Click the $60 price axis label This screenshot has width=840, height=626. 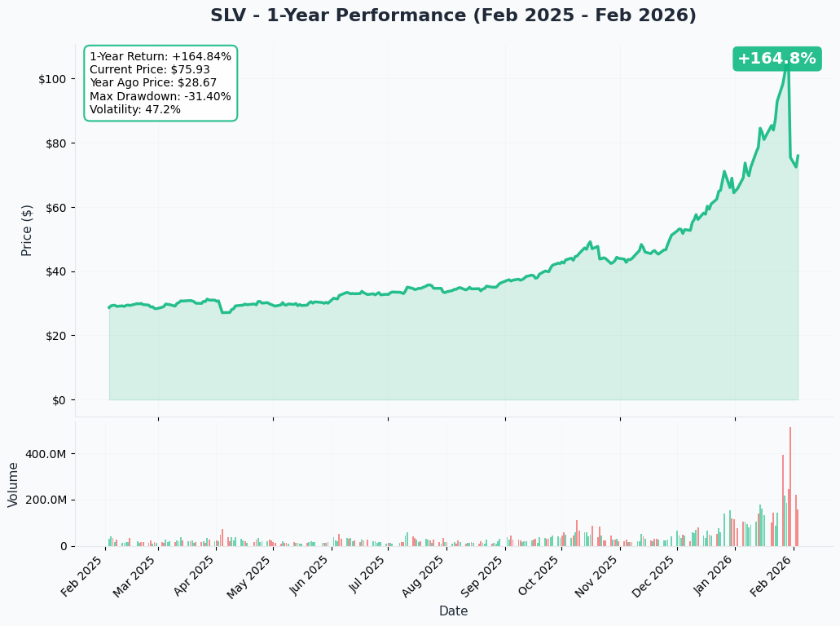(55, 208)
